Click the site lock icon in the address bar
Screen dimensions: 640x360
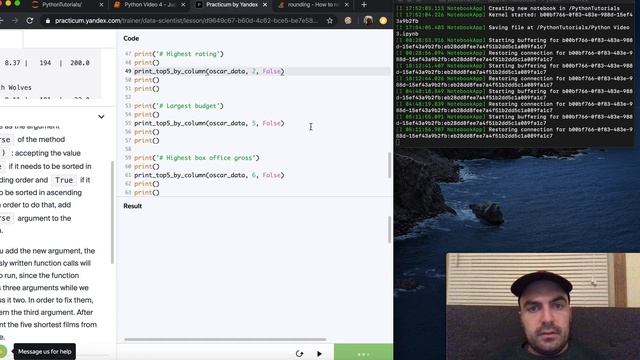pos(48,21)
